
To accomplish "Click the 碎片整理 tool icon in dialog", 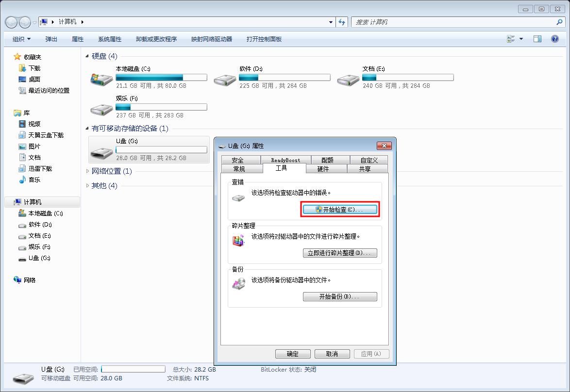I will click(x=238, y=240).
